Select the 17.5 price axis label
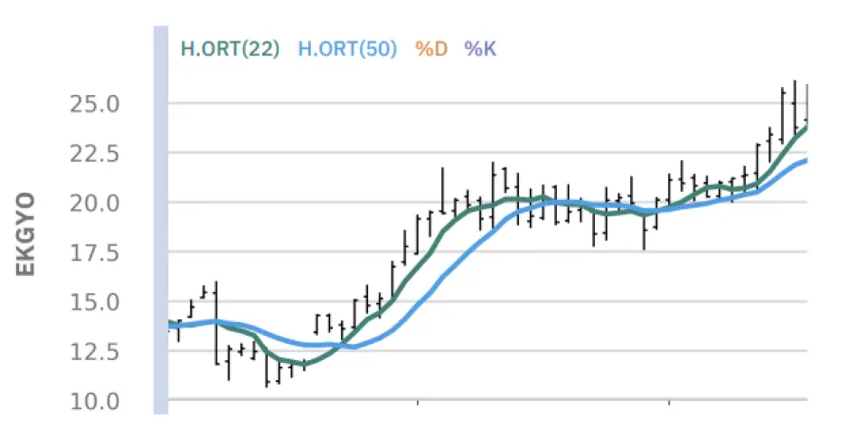The height and width of the screenshot is (428, 868). point(94,252)
